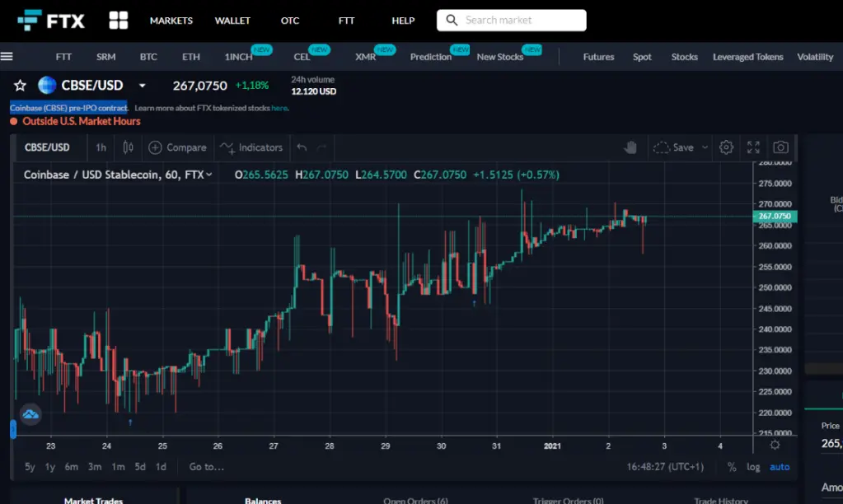843x504 pixels.
Task: Save the chart layout
Action: [673, 147]
